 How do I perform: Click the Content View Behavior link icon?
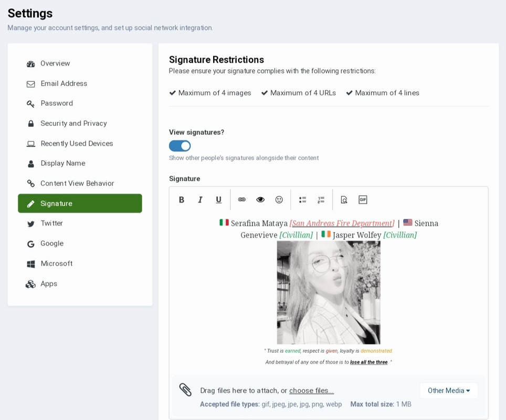click(x=30, y=184)
